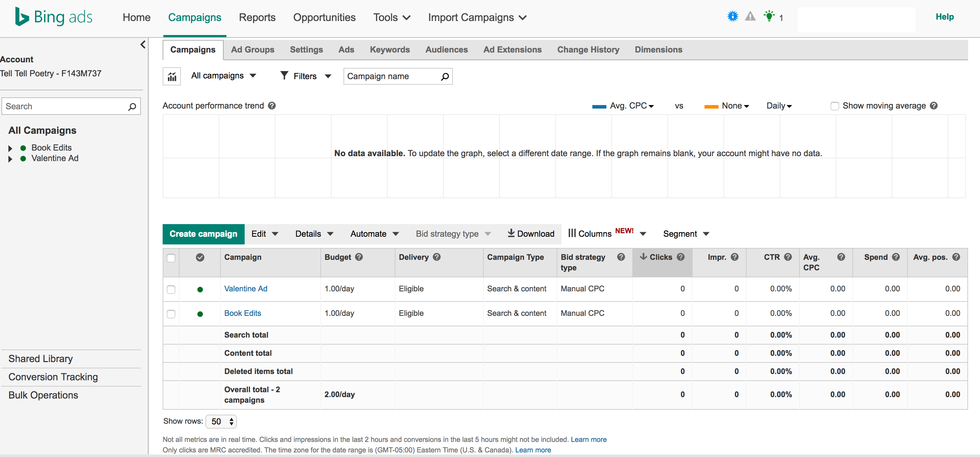980x457 pixels.
Task: Open the Reports menu item
Action: point(257,18)
